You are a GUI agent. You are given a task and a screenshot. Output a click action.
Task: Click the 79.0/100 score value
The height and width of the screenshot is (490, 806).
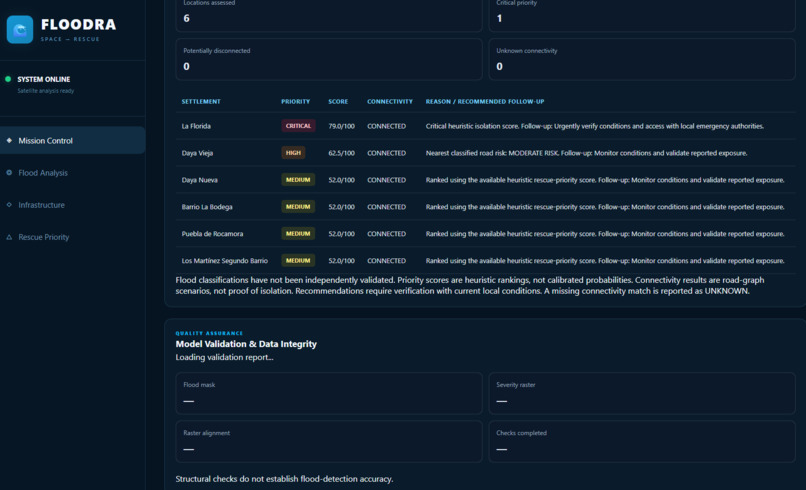tap(341, 126)
